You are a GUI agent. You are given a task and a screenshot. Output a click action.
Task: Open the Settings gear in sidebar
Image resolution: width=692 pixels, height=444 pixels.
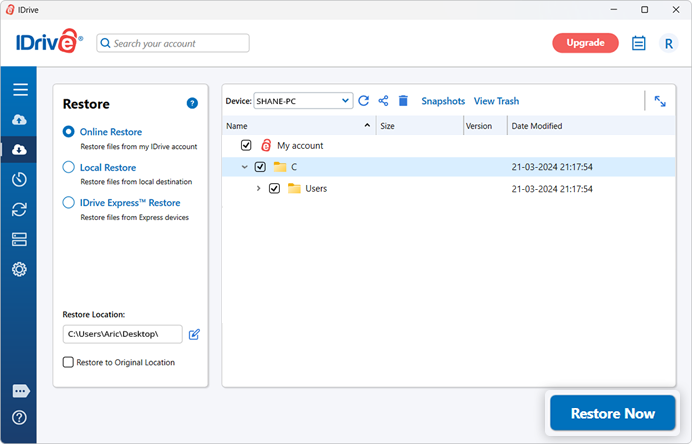point(19,270)
